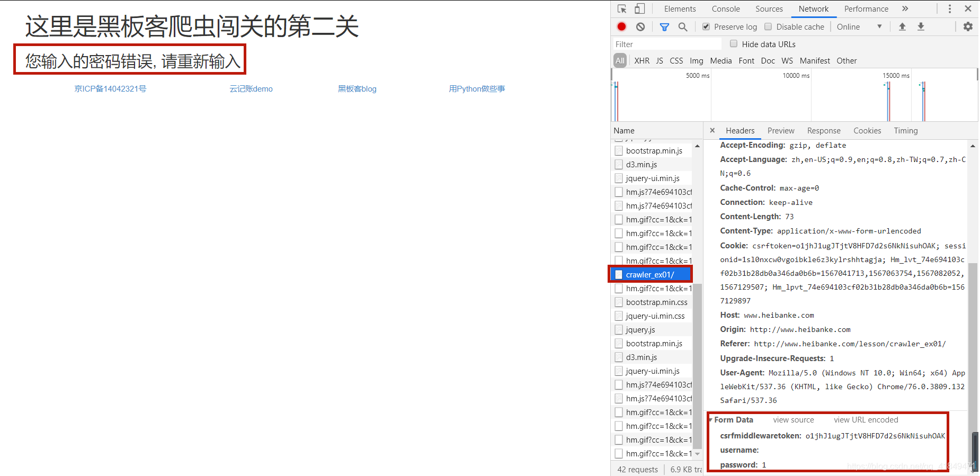Click the Filter text input field
This screenshot has height=476, width=980.
(x=667, y=44)
